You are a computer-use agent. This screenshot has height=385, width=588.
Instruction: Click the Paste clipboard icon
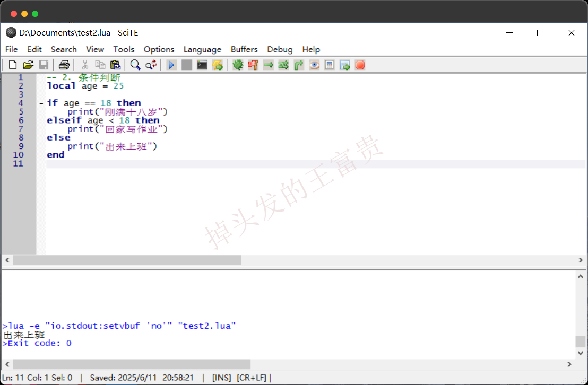tap(115, 65)
